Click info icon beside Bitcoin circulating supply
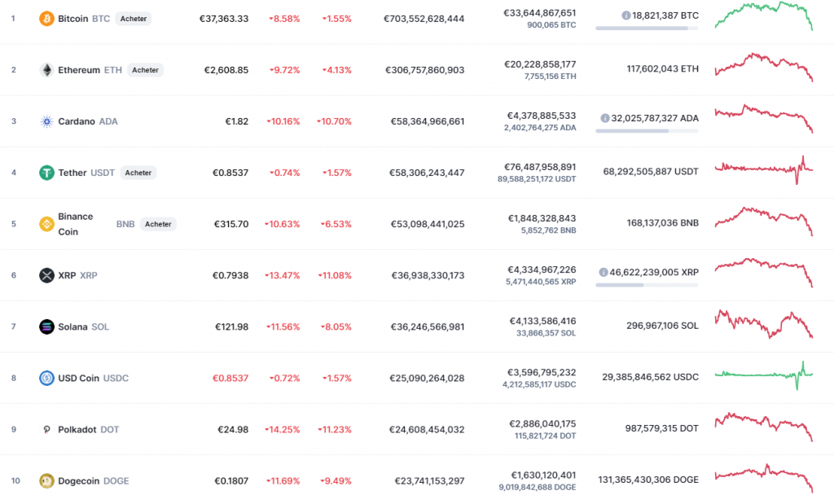834x504 pixels. (625, 15)
